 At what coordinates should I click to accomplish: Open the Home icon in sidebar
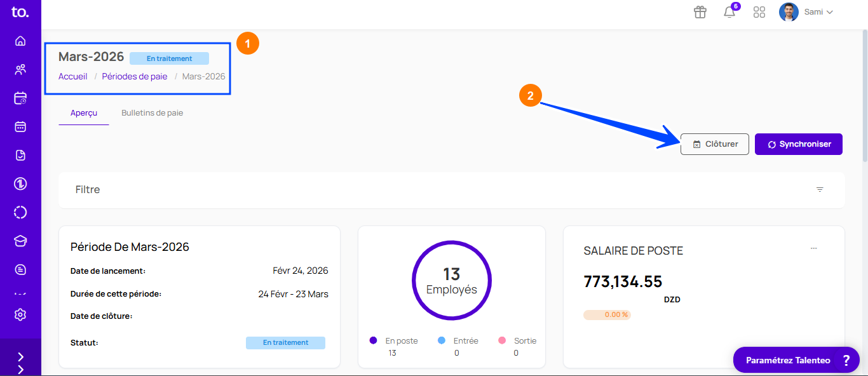point(20,41)
